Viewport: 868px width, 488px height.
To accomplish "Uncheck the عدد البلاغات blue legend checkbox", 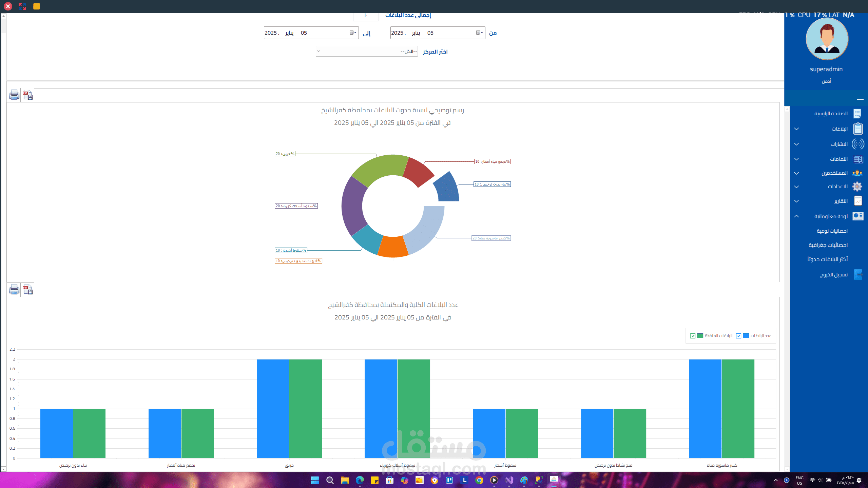I will tap(738, 336).
